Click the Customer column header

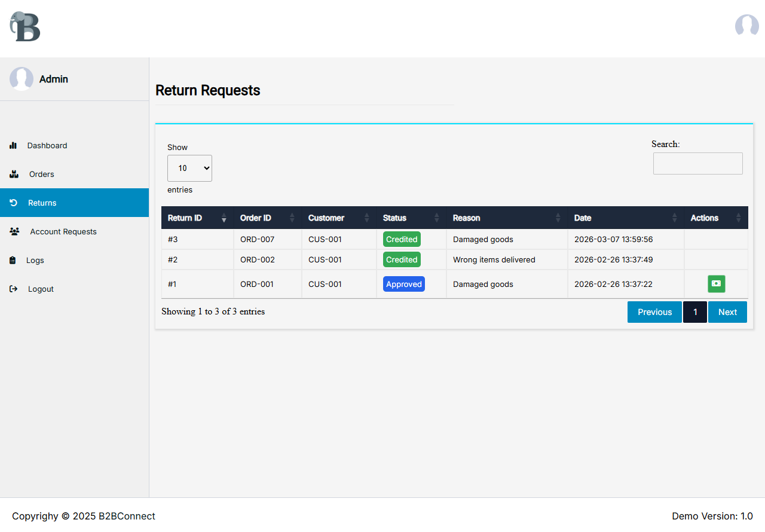tap(339, 218)
